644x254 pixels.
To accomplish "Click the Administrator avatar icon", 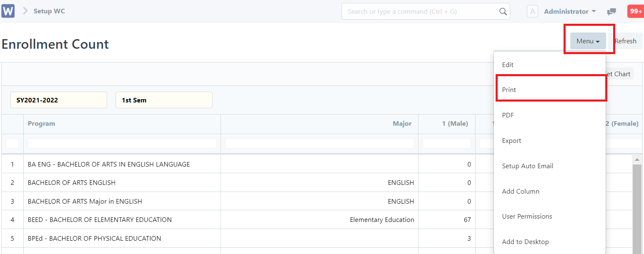I will (532, 11).
